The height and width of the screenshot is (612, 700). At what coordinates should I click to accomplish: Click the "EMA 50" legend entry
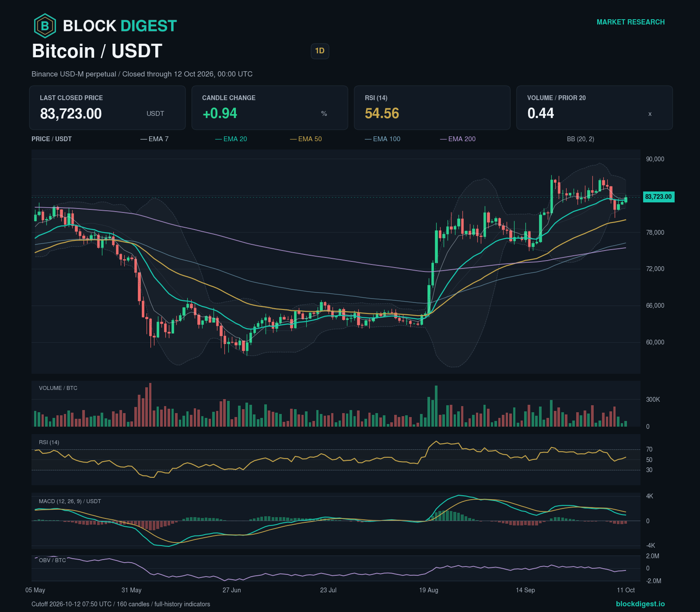coord(306,139)
